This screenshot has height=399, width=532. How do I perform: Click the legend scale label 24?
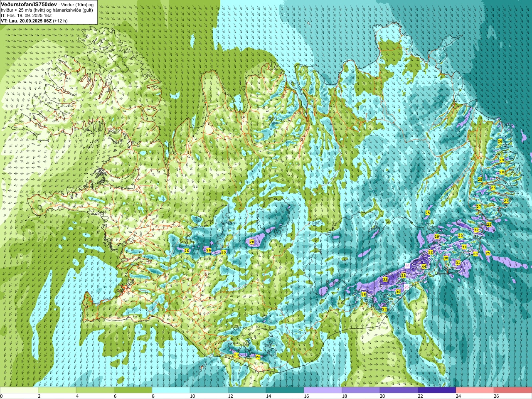(x=458, y=397)
